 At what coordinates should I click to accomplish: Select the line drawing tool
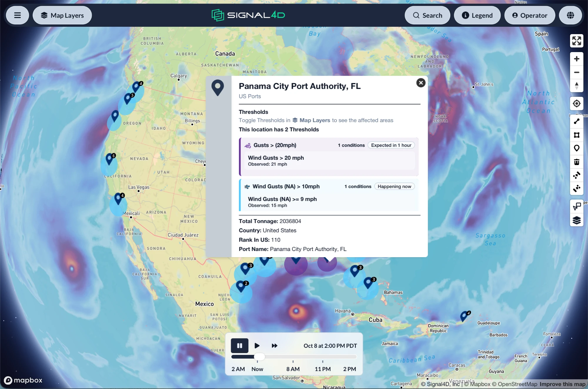click(577, 121)
